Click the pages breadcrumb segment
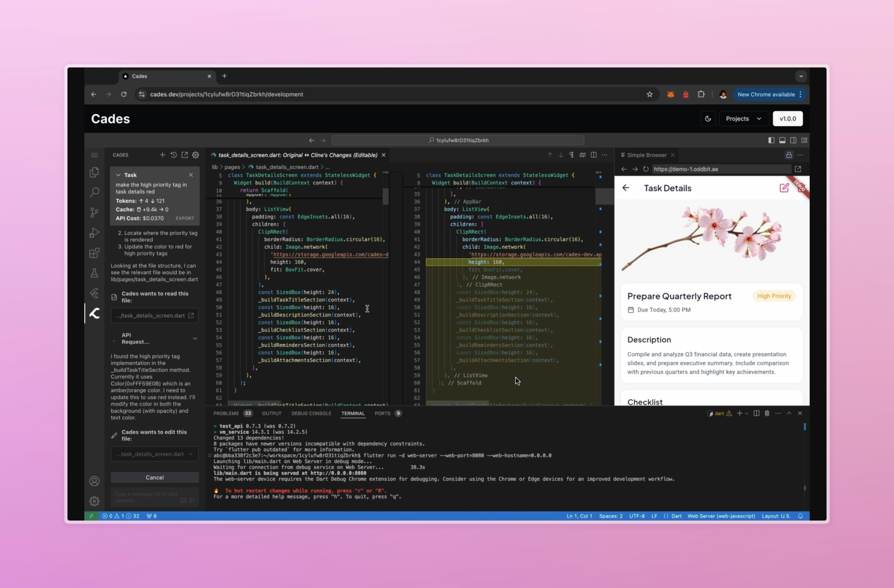 (x=232, y=167)
